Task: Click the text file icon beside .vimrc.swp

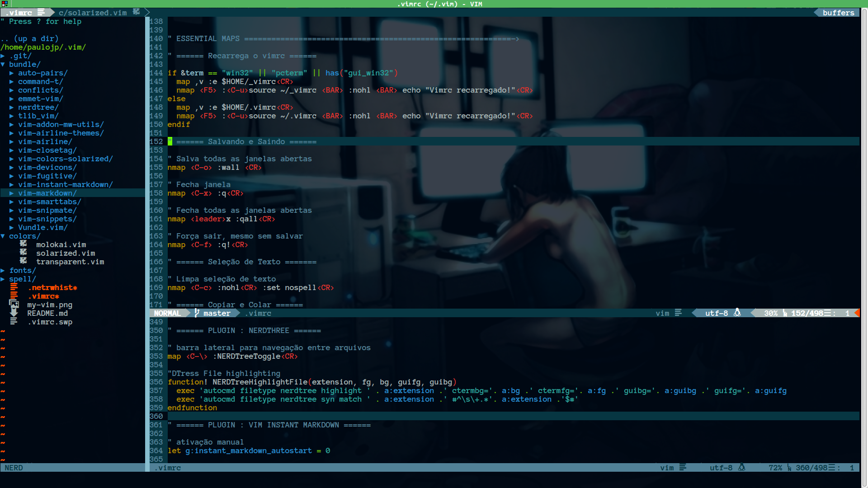Action: (x=14, y=321)
